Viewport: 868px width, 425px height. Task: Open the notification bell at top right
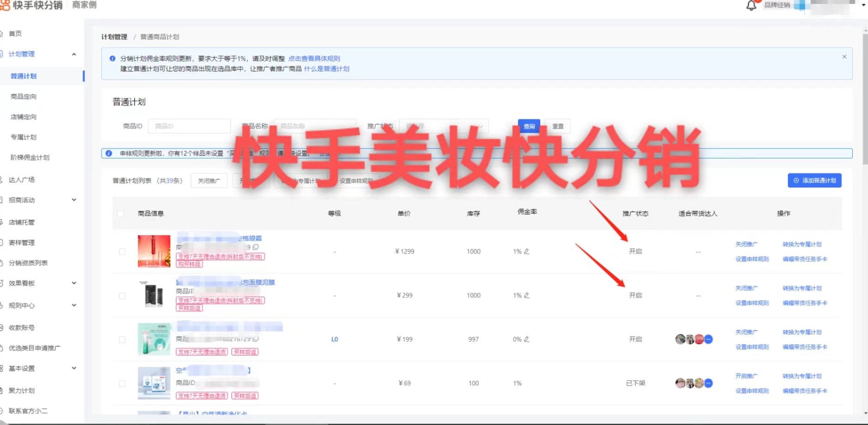point(751,6)
